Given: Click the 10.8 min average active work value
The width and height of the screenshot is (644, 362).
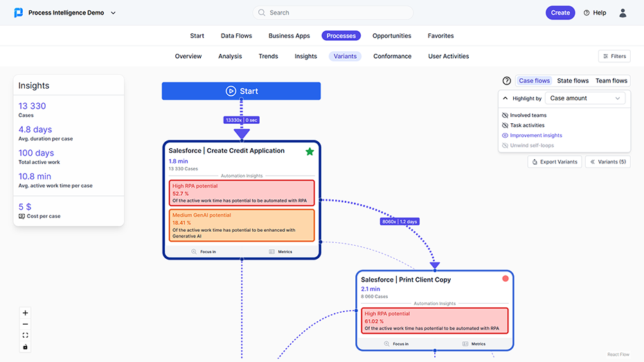Looking at the screenshot, I should click(x=35, y=176).
